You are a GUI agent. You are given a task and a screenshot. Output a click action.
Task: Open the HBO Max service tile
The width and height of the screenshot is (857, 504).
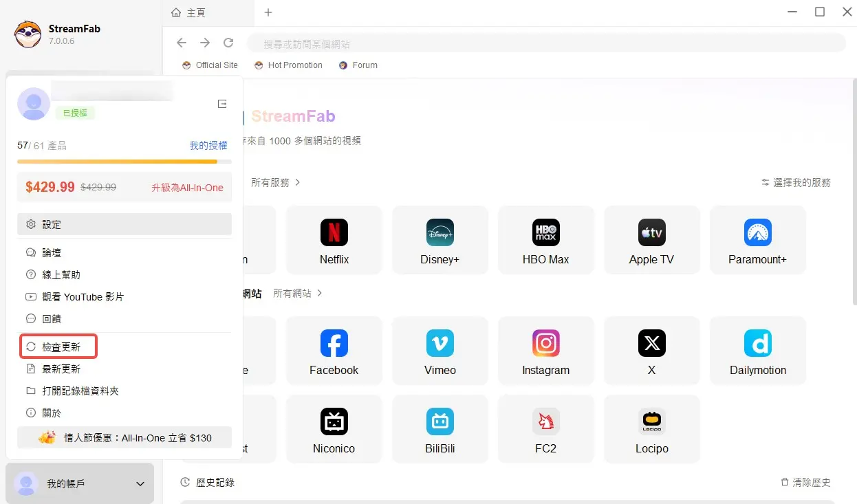(546, 240)
